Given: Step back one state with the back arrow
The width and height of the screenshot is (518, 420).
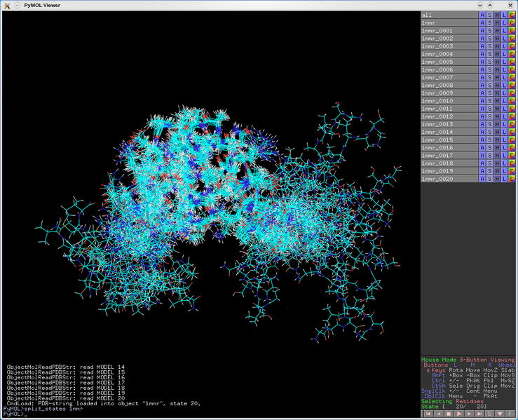Looking at the screenshot, I should click(438, 414).
